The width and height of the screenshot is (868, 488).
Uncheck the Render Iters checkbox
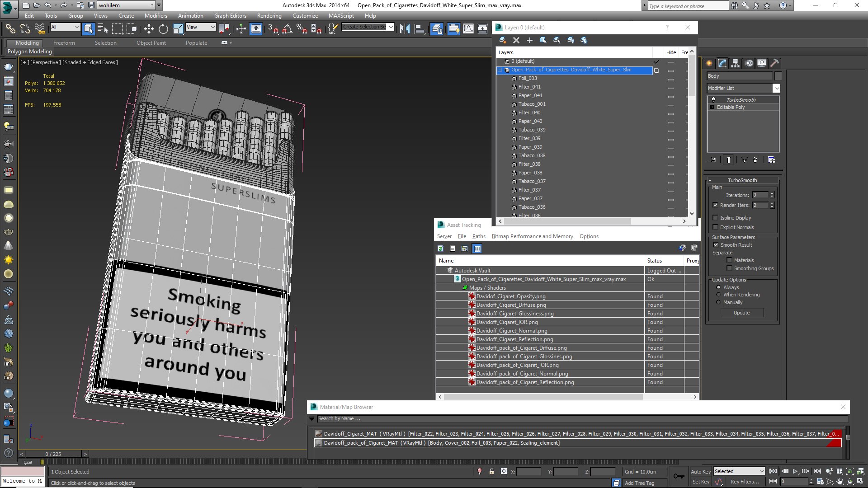pyautogui.click(x=715, y=205)
